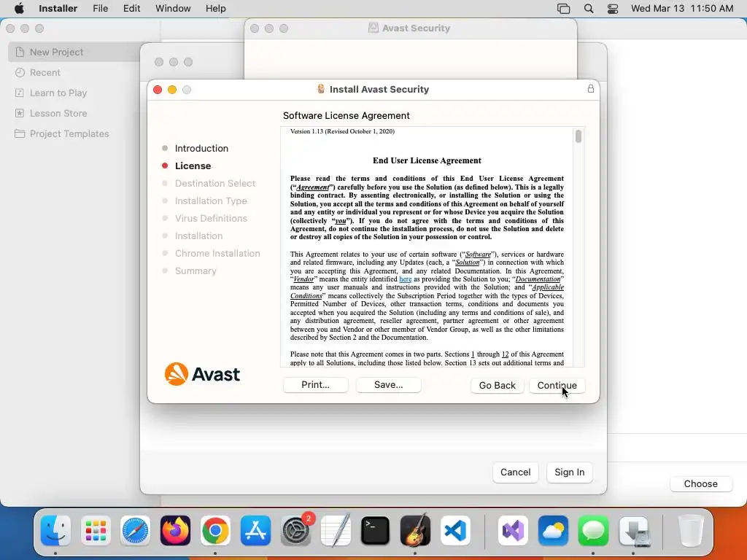
Task: Open Visual Studio from the Dock
Action: (513, 531)
